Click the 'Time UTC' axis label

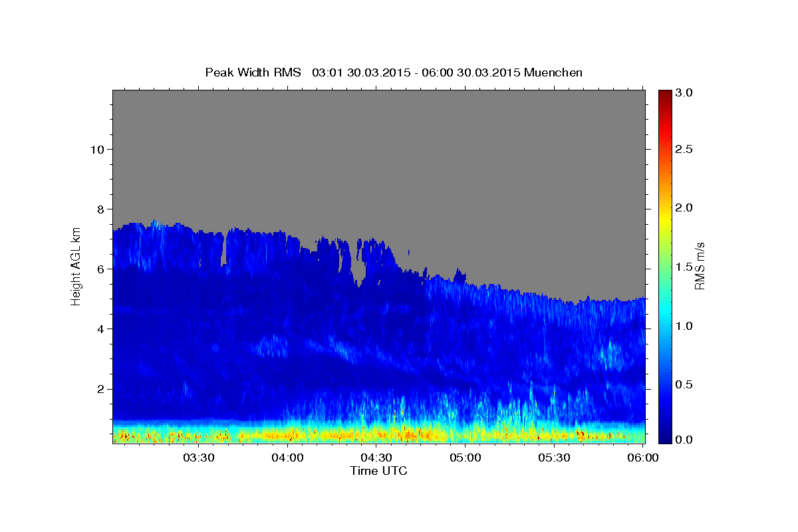[x=378, y=471]
